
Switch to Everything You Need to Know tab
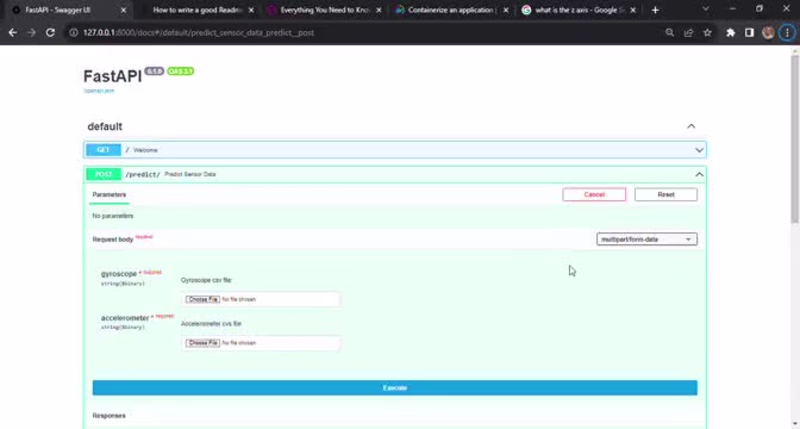coord(324,10)
